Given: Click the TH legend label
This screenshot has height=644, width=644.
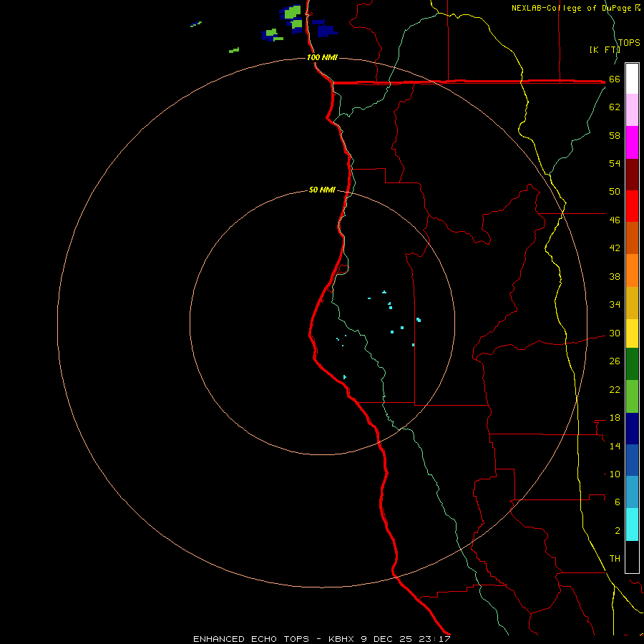Looking at the screenshot, I should point(615,559).
